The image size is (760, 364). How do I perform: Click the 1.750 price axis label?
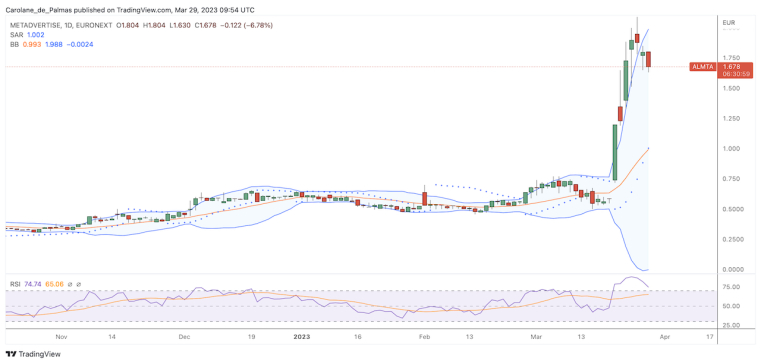pyautogui.click(x=730, y=57)
